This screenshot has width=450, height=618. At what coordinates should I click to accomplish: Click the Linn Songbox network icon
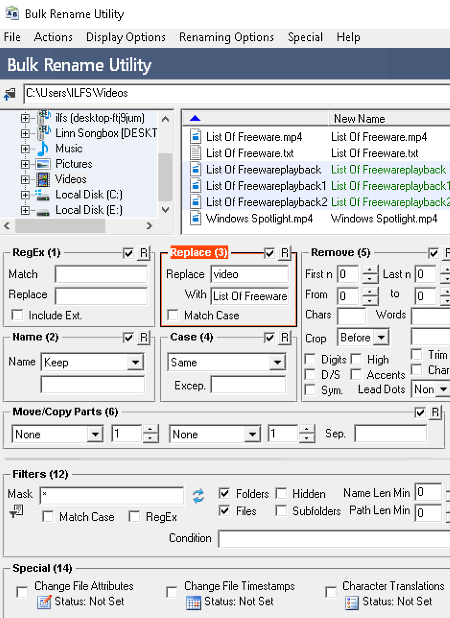(x=44, y=133)
